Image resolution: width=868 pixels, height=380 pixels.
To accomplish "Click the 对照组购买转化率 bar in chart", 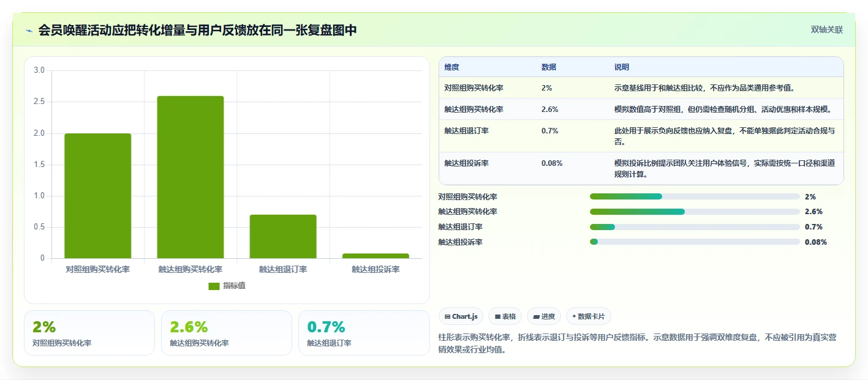I will point(98,196).
